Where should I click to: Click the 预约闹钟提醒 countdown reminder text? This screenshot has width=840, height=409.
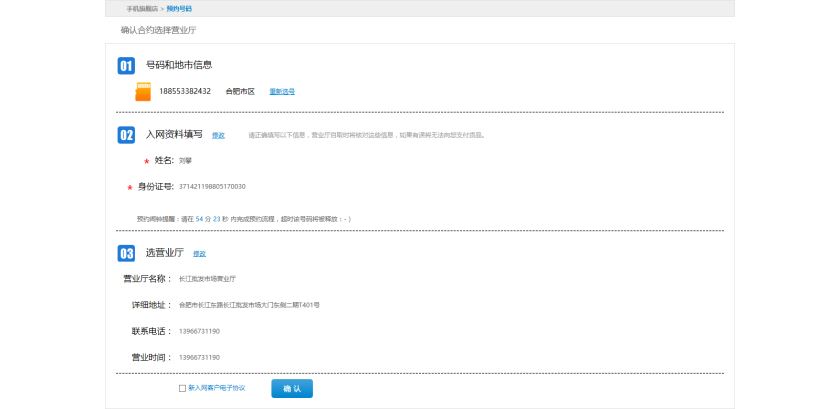pos(244,219)
